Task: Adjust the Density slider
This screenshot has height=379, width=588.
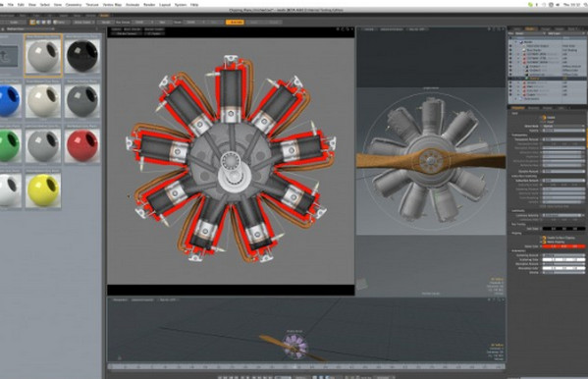Action: coord(563,273)
